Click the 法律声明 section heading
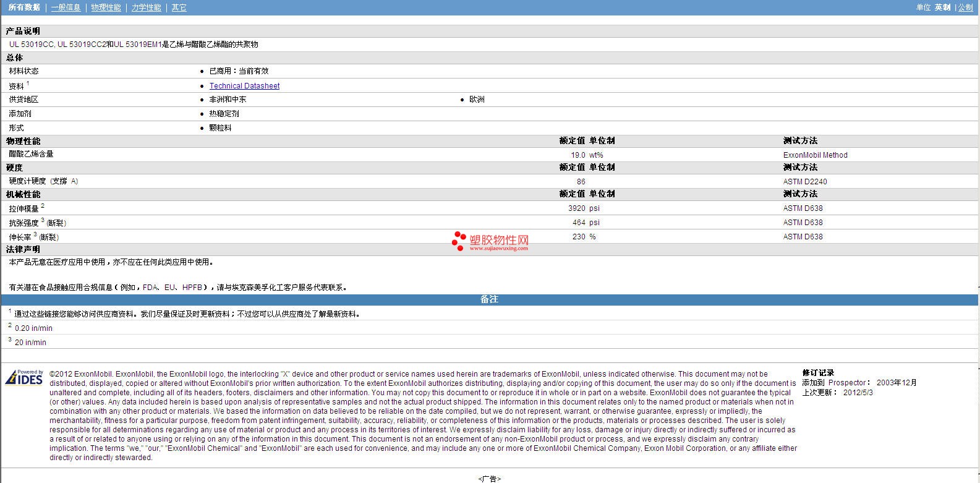The height and width of the screenshot is (483, 980). (x=23, y=249)
